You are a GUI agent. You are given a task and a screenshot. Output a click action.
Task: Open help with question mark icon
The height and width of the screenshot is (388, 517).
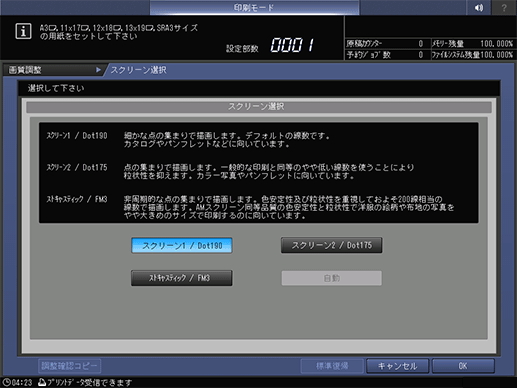pos(504,7)
